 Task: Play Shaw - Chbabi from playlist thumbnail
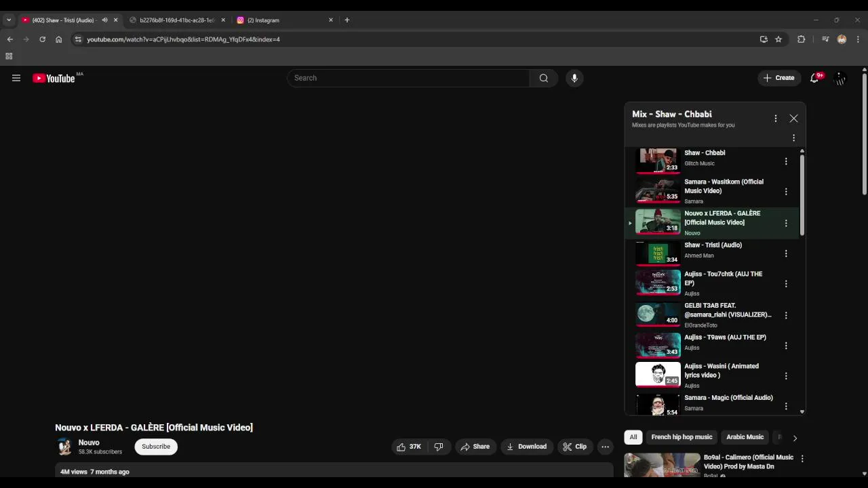(658, 161)
